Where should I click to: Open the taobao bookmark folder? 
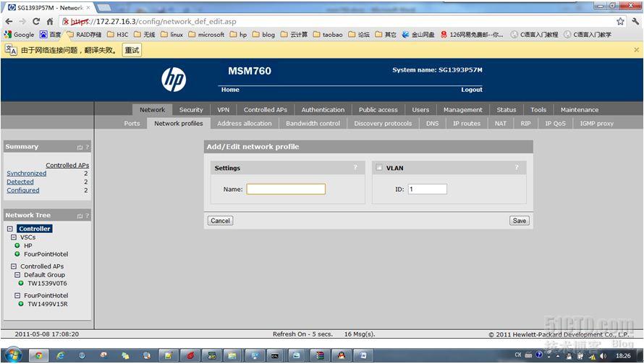(x=328, y=35)
